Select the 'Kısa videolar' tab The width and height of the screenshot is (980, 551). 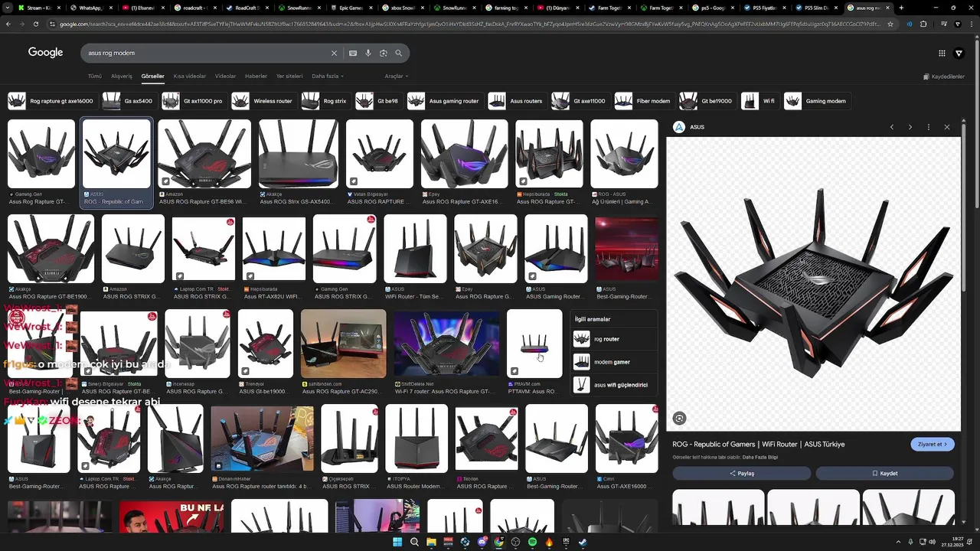(x=190, y=76)
